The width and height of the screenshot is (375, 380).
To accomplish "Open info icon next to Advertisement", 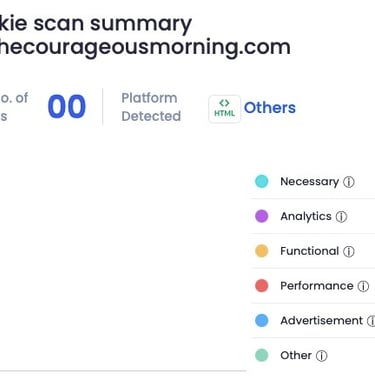I will tap(371, 321).
